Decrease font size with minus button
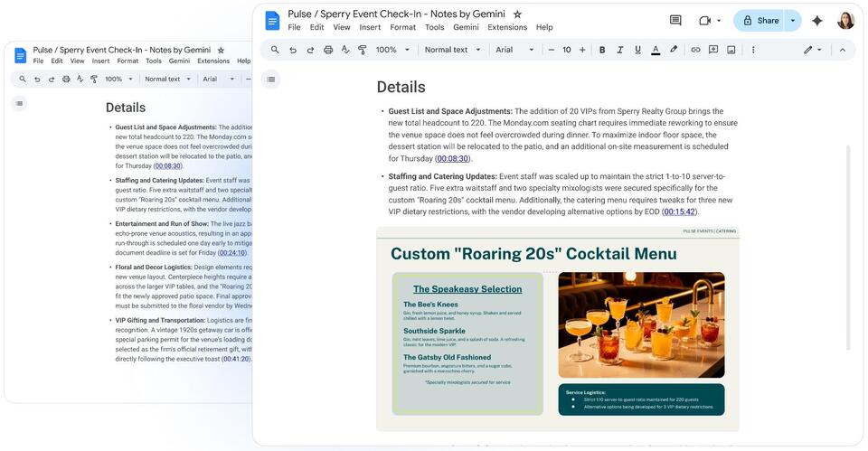This screenshot has height=451, width=868. 552,50
